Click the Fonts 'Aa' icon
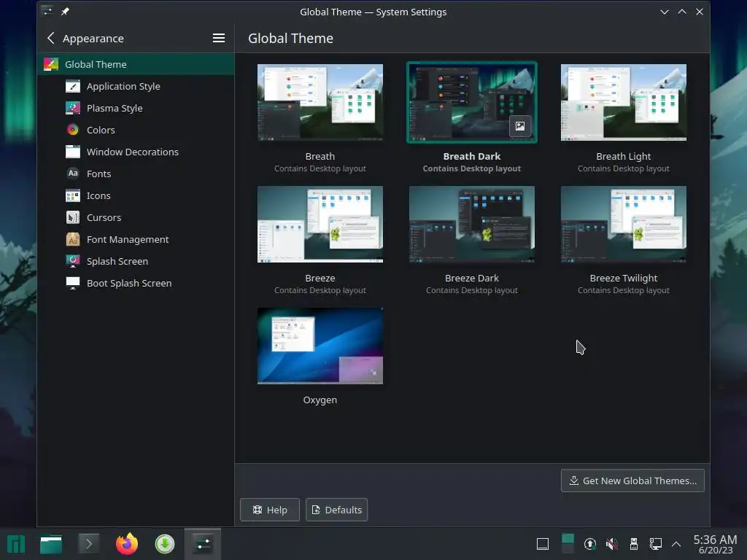This screenshot has height=560, width=747. (x=72, y=174)
